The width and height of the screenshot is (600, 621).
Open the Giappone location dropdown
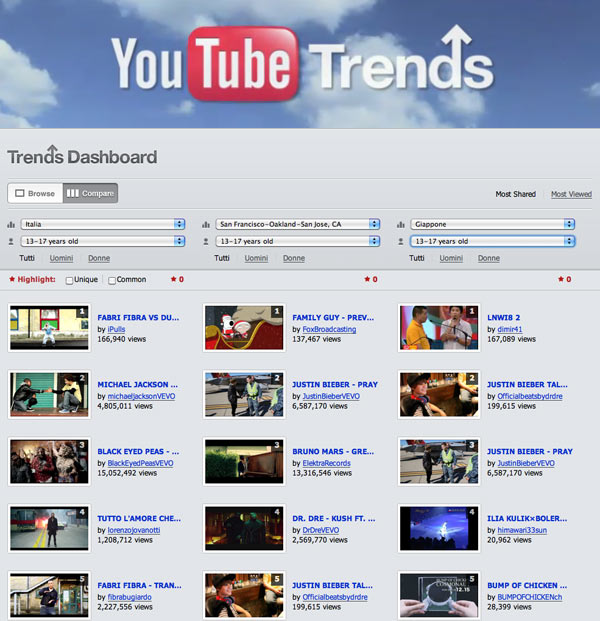493,224
